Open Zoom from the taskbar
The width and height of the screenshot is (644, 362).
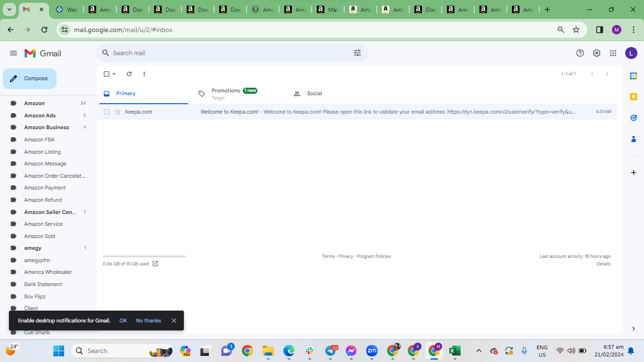click(x=372, y=351)
